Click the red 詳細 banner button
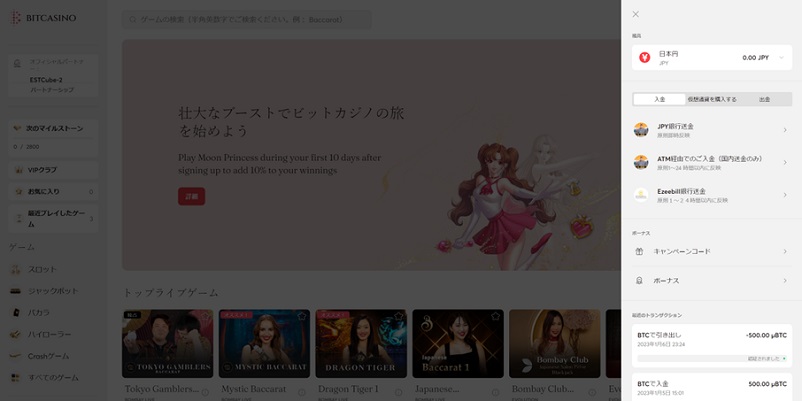This screenshot has width=802, height=401. pos(191,196)
